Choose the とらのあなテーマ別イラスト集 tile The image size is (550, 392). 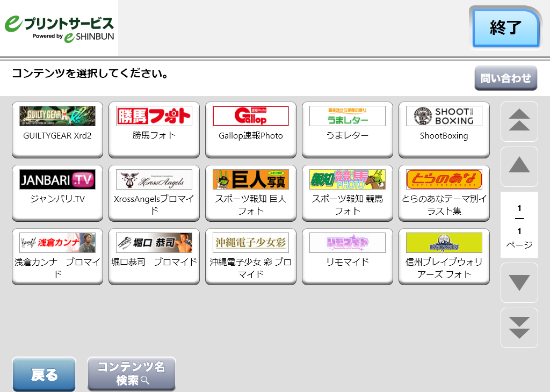point(444,193)
